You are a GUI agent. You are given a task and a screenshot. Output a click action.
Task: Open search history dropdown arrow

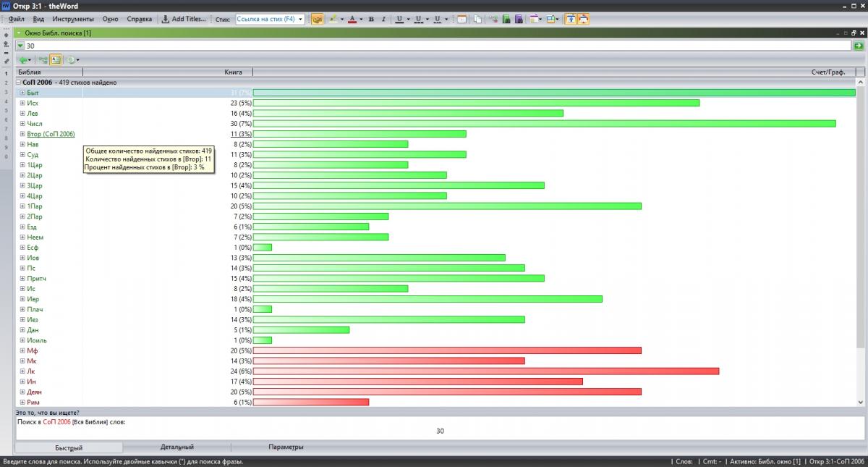20,46
